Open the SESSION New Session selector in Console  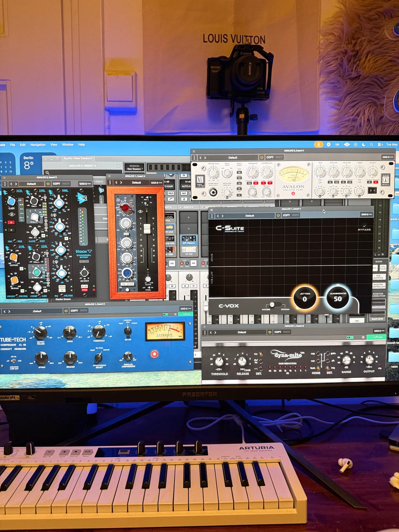point(134,167)
